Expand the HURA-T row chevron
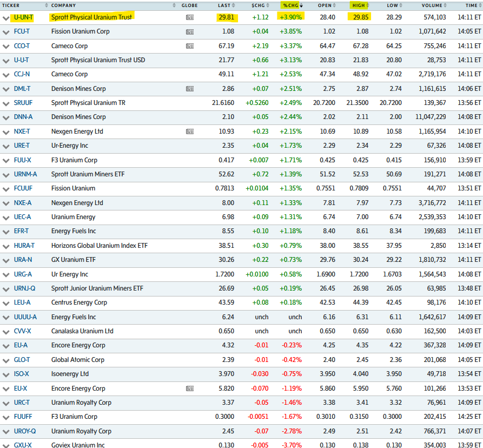The height and width of the screenshot is (448, 483). [x=6, y=247]
